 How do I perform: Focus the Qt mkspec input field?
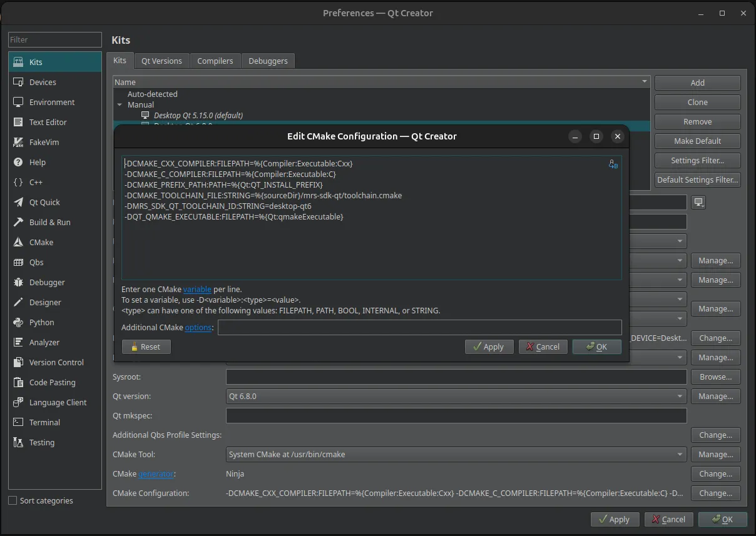[456, 415]
